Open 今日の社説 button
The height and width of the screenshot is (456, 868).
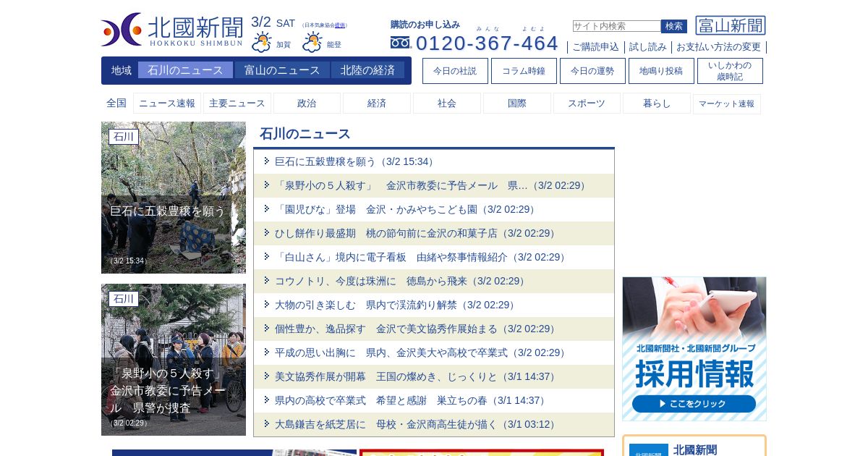point(455,71)
